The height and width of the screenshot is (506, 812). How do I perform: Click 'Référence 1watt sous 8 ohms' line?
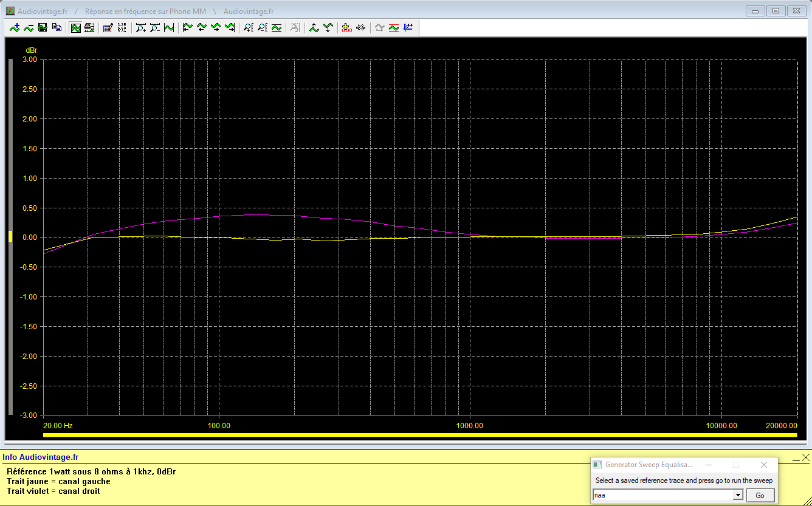click(91, 471)
